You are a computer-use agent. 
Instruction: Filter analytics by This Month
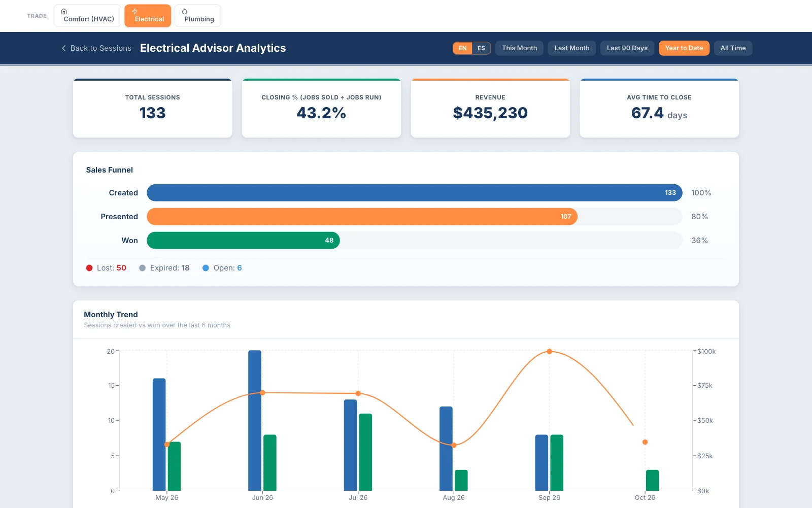click(x=519, y=48)
